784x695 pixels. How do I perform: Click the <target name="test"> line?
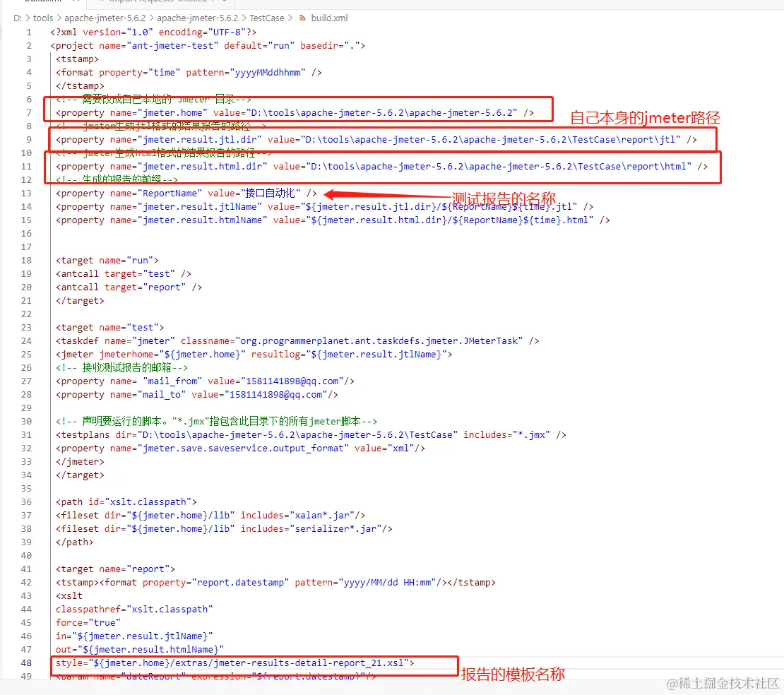(x=110, y=328)
